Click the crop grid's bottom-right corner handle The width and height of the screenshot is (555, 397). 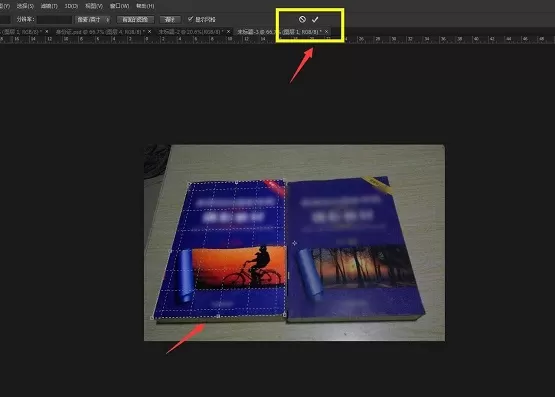pos(285,314)
